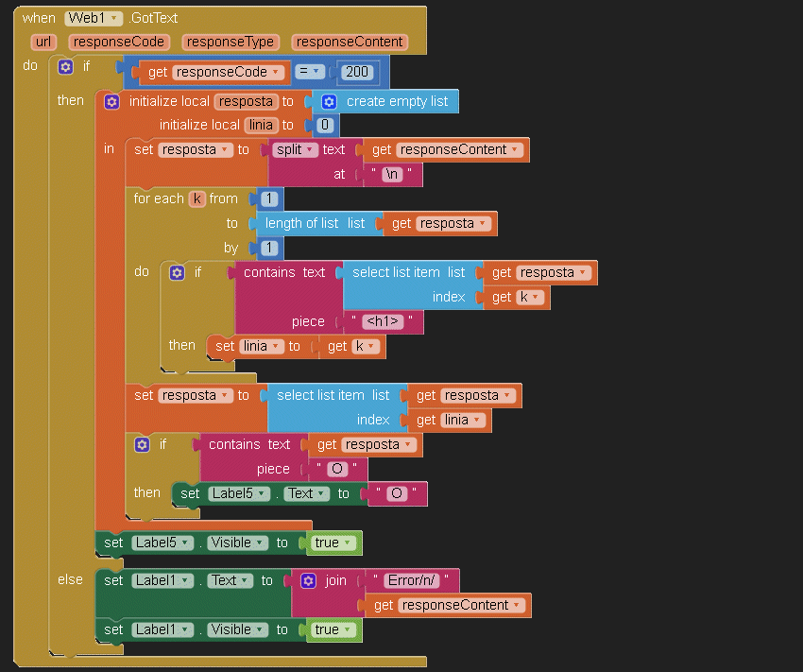Click the Error/n/ text field
803x672 pixels.
click(x=413, y=580)
